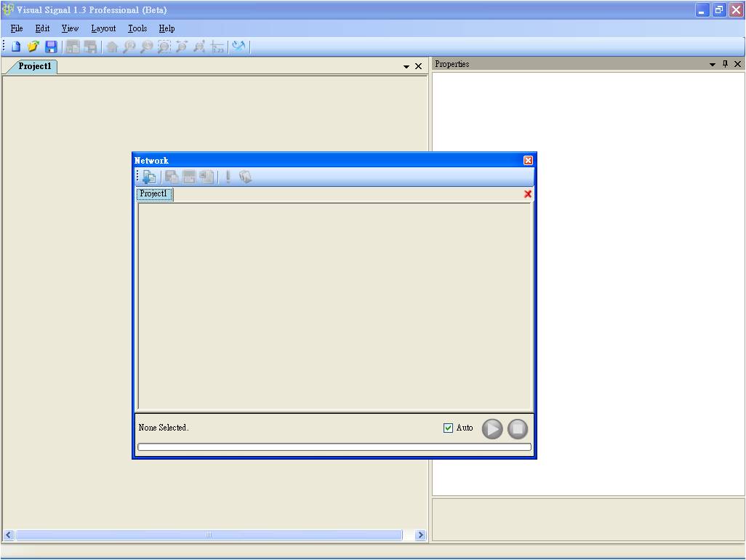
Task: Click the dashed-box zoom region icon
Action: [164, 47]
